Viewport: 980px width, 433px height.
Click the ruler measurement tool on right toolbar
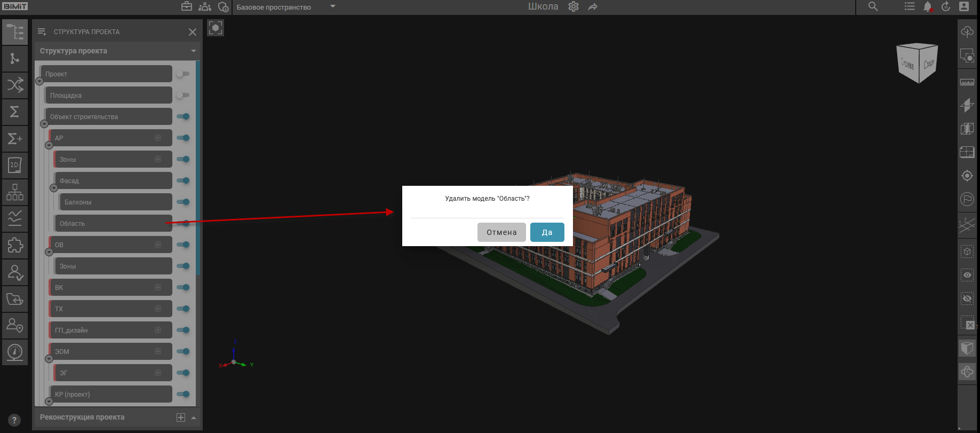pyautogui.click(x=967, y=82)
